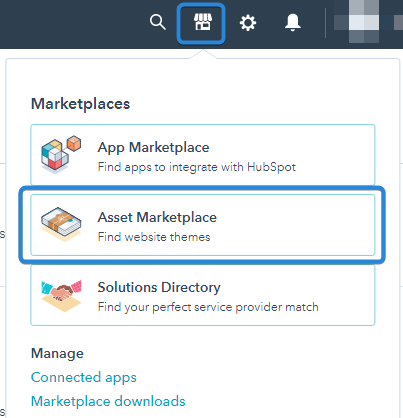This screenshot has width=403, height=418.
Task: Click 'Find apps to integrate with HubSpot' text
Action: pos(197,167)
